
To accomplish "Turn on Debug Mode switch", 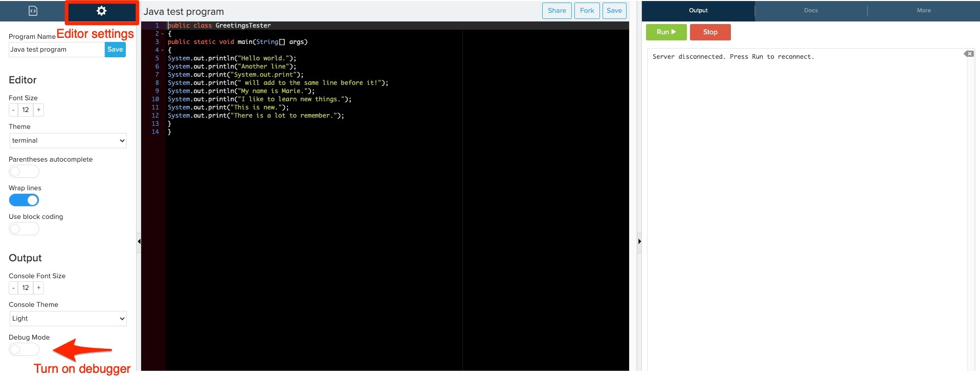I will tap(24, 349).
